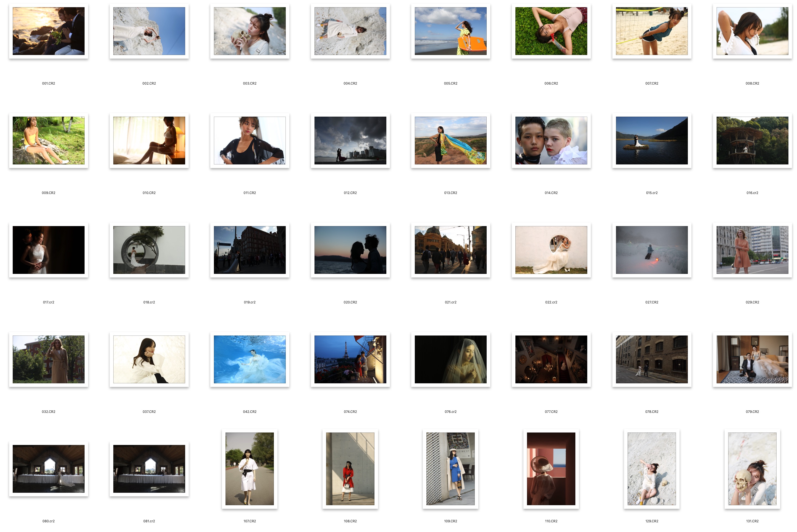The width and height of the screenshot is (797, 532).
Task: Select the 020.CR2 dusk couple silhouette
Action: [350, 250]
